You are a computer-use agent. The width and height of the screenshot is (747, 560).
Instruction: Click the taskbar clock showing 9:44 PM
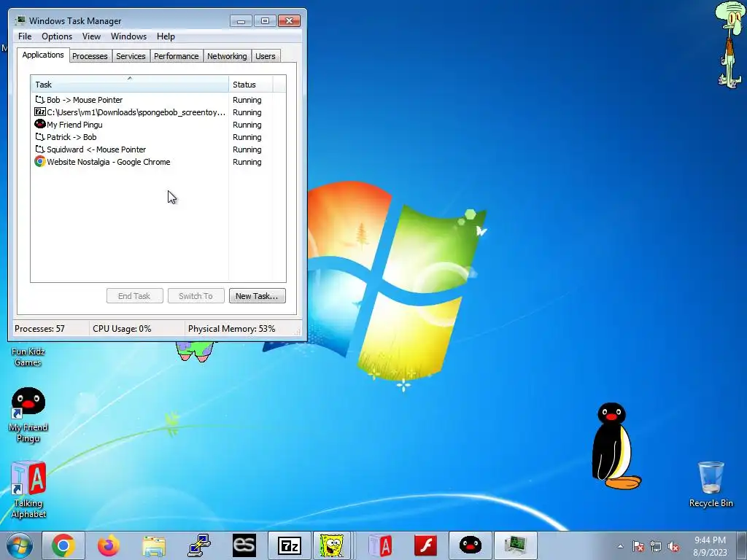click(x=710, y=546)
